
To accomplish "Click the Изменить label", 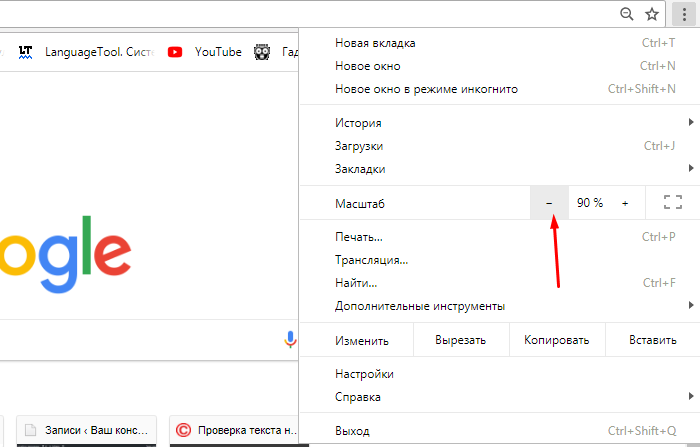I will pos(362,341).
